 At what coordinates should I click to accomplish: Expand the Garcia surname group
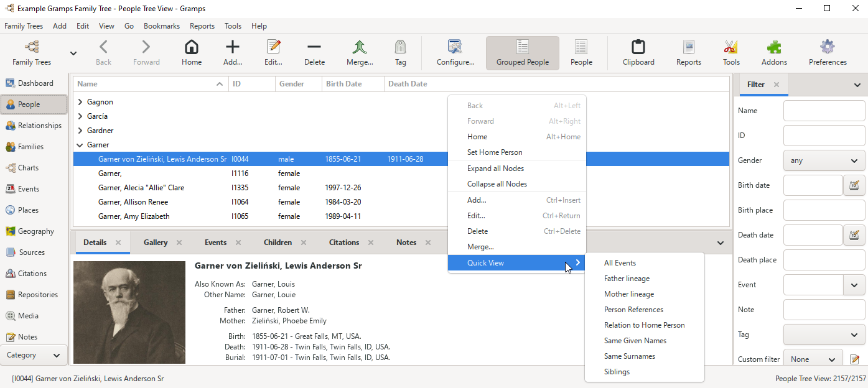[80, 116]
